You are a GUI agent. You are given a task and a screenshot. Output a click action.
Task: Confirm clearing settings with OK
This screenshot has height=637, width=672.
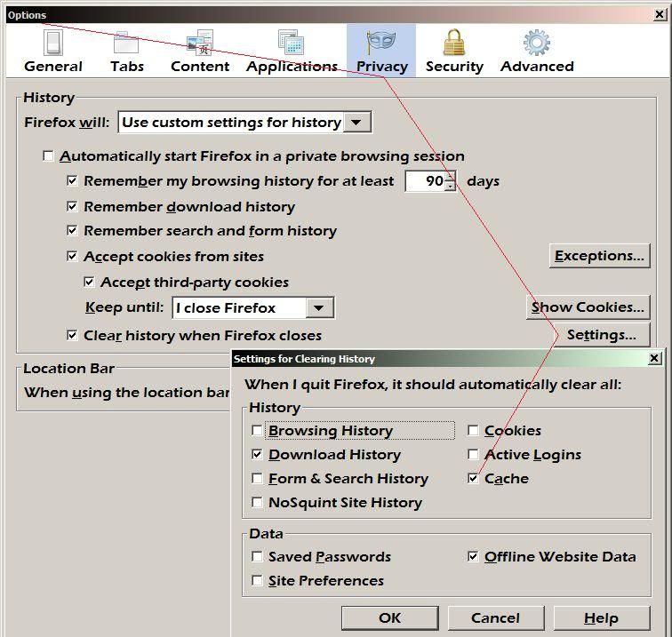tap(390, 617)
